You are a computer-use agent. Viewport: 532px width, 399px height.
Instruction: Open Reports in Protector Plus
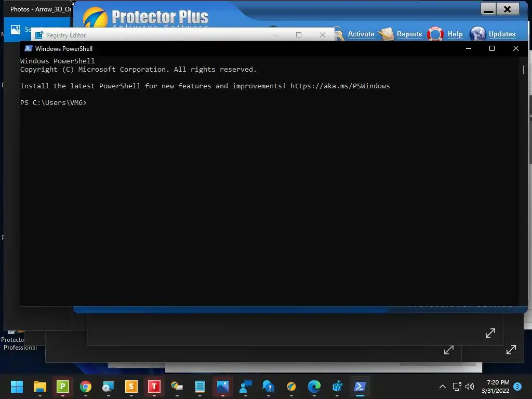(x=409, y=34)
